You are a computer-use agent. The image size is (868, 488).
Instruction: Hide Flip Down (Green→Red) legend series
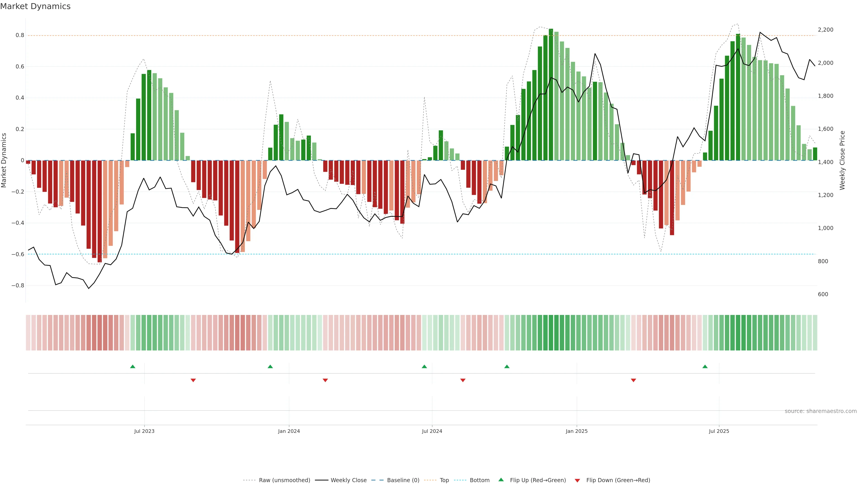618,480
